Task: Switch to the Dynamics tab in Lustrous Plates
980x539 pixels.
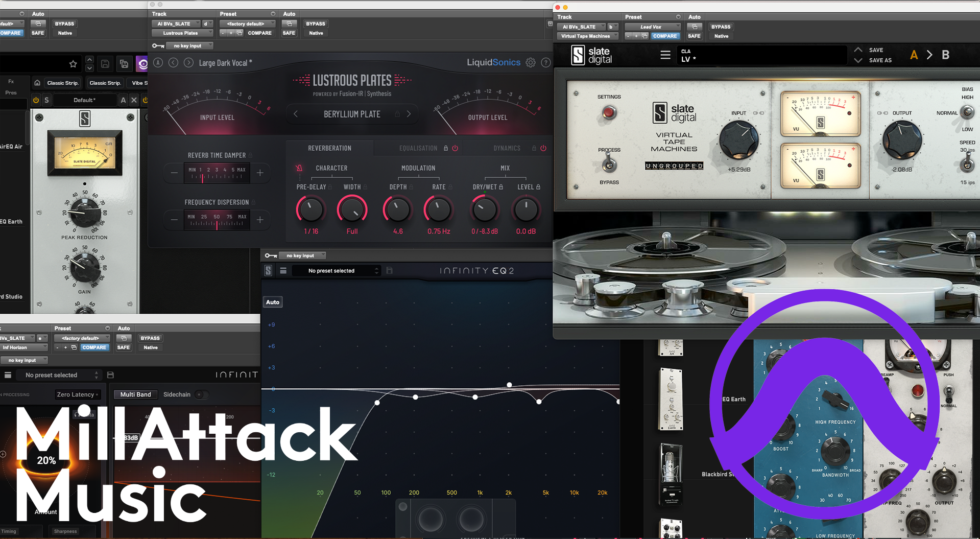Action: tap(506, 148)
